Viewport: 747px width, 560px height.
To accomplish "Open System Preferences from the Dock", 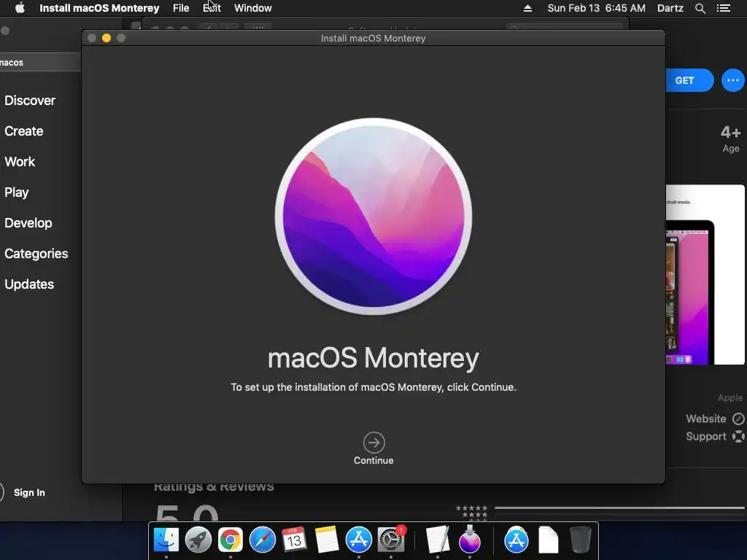I will (x=391, y=540).
